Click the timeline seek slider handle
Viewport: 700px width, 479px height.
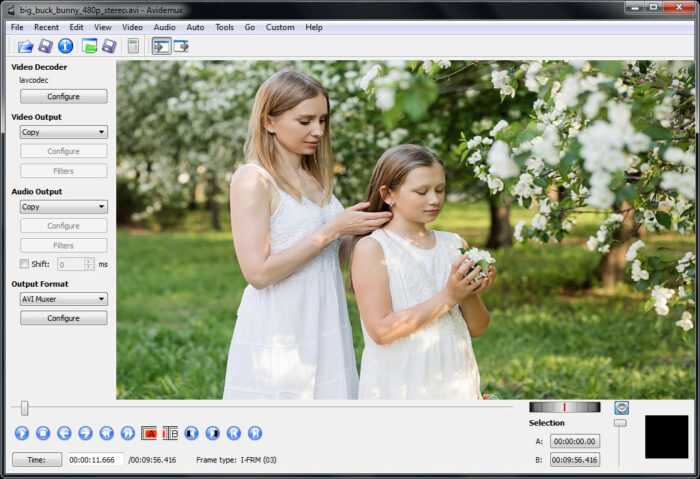tap(25, 408)
